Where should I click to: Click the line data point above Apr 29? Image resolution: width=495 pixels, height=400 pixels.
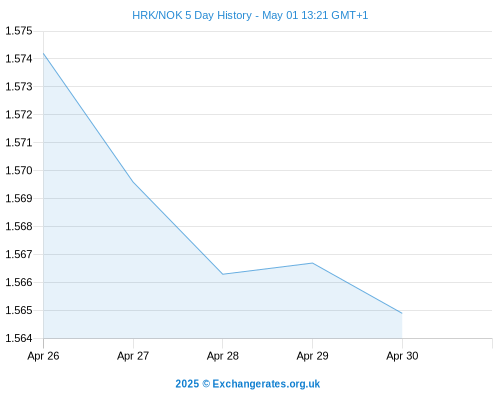pyautogui.click(x=312, y=263)
